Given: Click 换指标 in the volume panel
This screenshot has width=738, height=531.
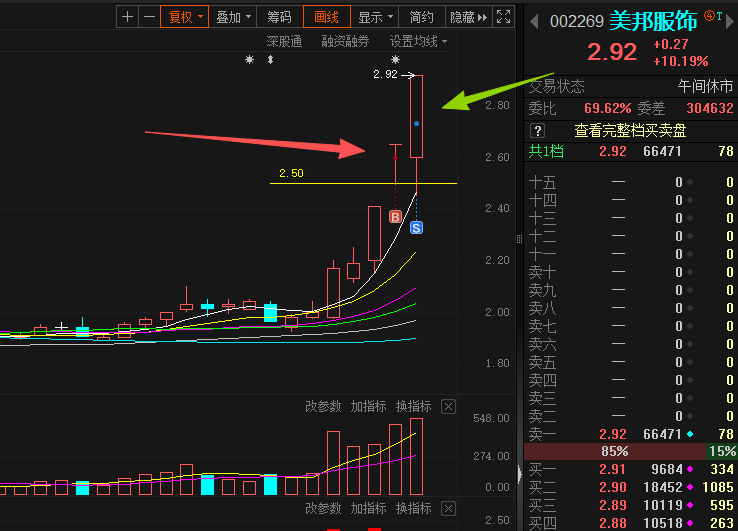Looking at the screenshot, I should click(413, 406).
